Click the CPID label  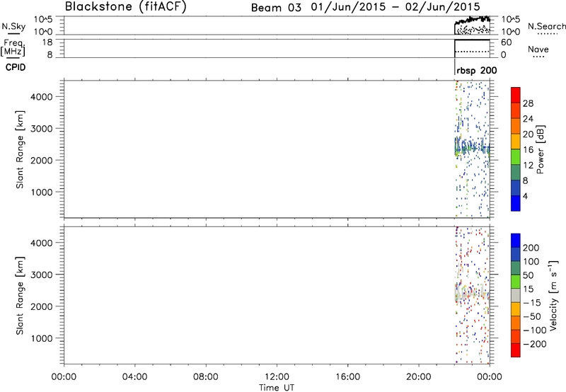[x=16, y=67]
